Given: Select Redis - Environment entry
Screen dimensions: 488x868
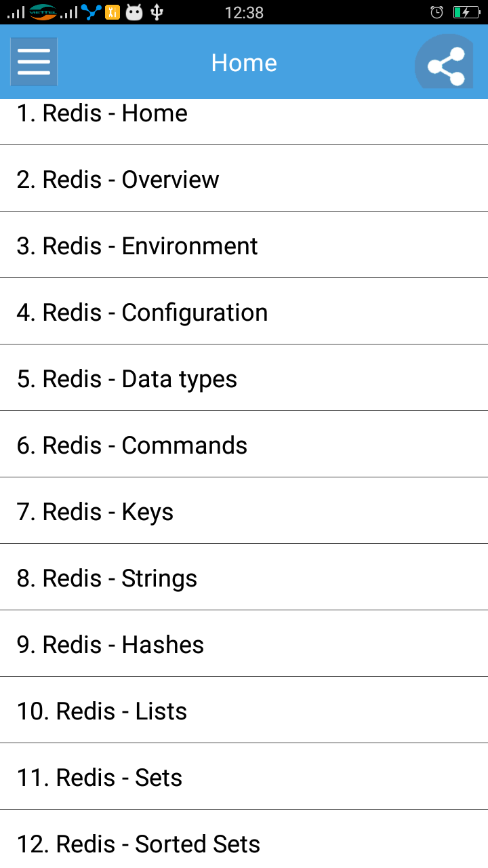Looking at the screenshot, I should pos(244,245).
